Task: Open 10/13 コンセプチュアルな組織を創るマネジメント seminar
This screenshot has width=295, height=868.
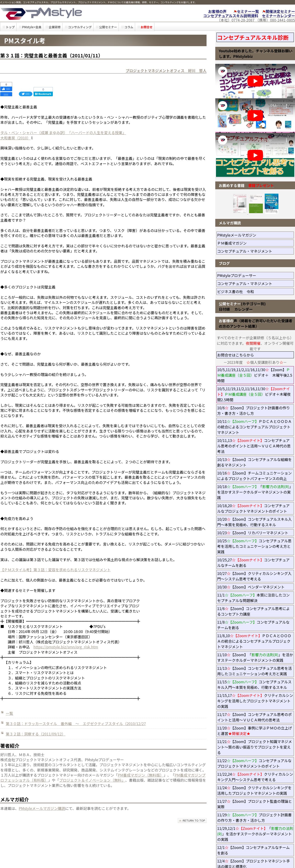Action: pyautogui.click(x=255, y=462)
